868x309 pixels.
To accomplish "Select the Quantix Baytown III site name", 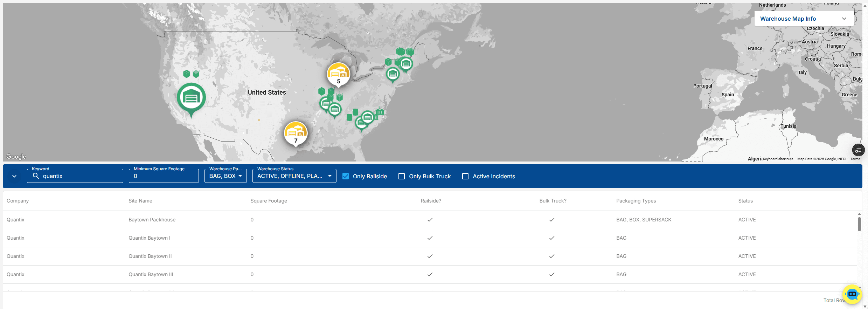I will [151, 274].
